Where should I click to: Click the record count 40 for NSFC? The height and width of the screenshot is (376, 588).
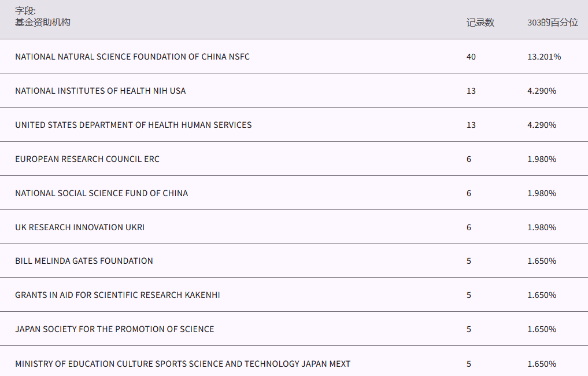click(x=471, y=57)
